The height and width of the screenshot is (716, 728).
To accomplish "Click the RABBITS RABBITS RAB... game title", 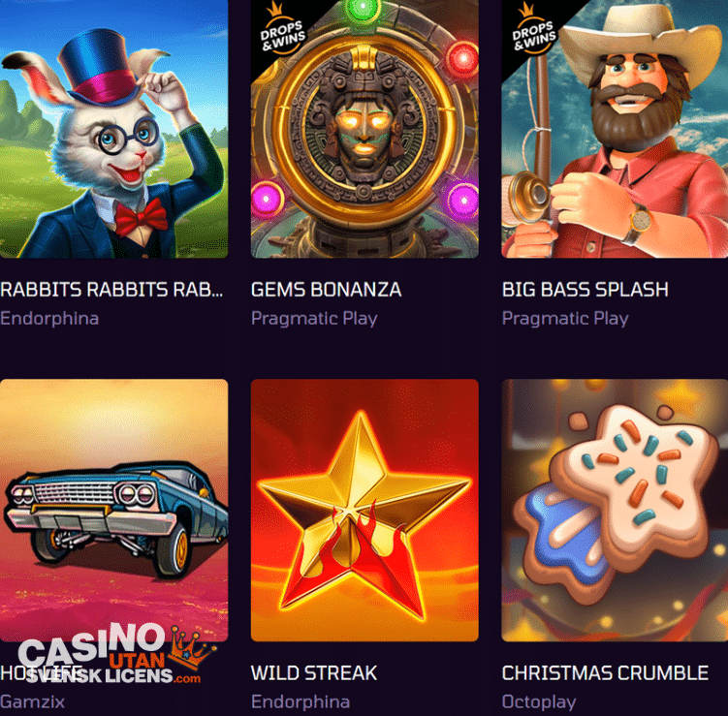I will (x=111, y=290).
